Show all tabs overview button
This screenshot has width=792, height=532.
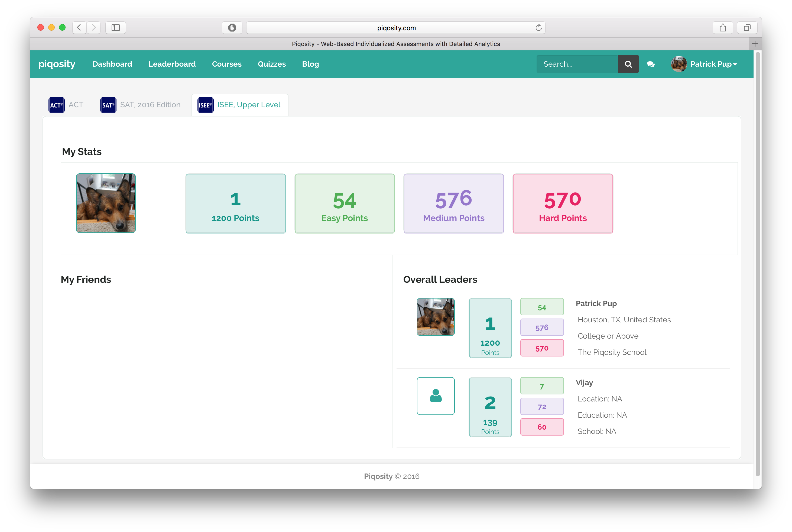747,27
